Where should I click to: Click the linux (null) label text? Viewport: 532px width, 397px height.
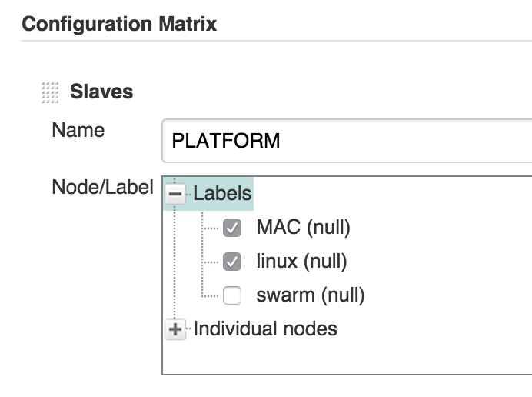[x=301, y=262]
